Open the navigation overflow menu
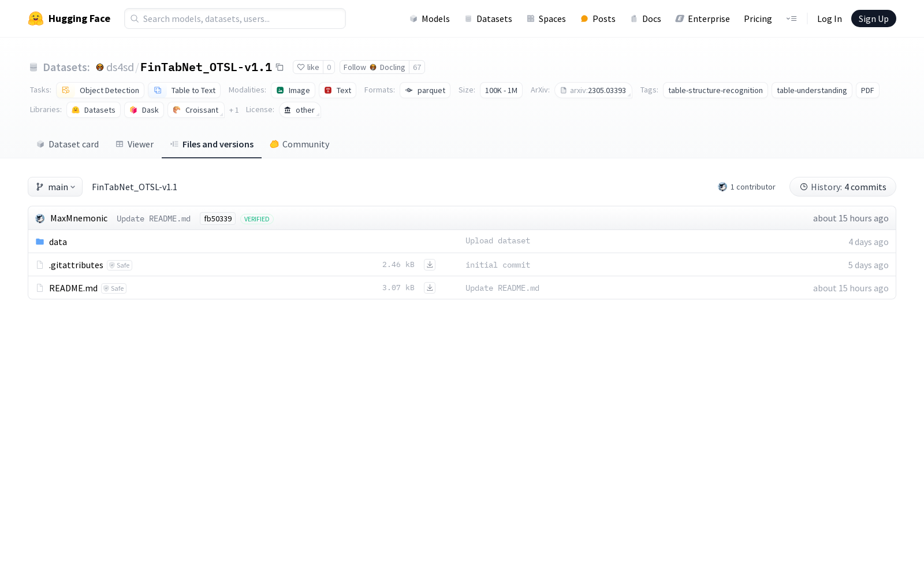This screenshot has height=578, width=924. pos(791,18)
